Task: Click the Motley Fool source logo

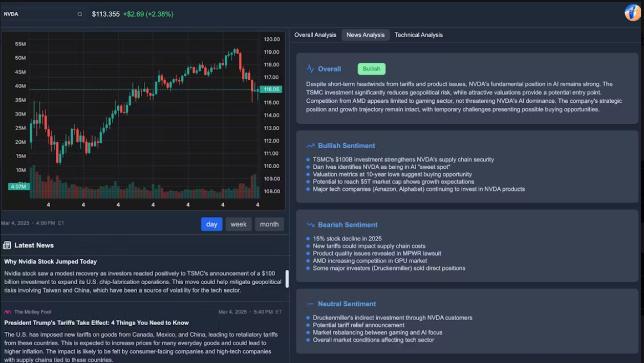Action: (8, 312)
